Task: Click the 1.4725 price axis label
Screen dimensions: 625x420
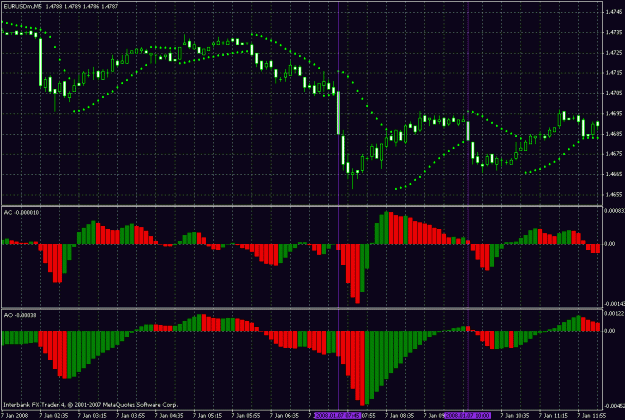Action: (x=614, y=53)
